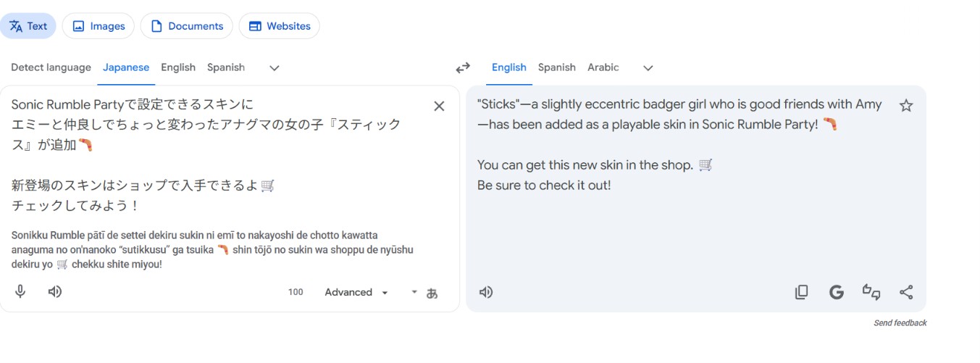
Task: Select the Text translation mode
Action: click(x=28, y=26)
